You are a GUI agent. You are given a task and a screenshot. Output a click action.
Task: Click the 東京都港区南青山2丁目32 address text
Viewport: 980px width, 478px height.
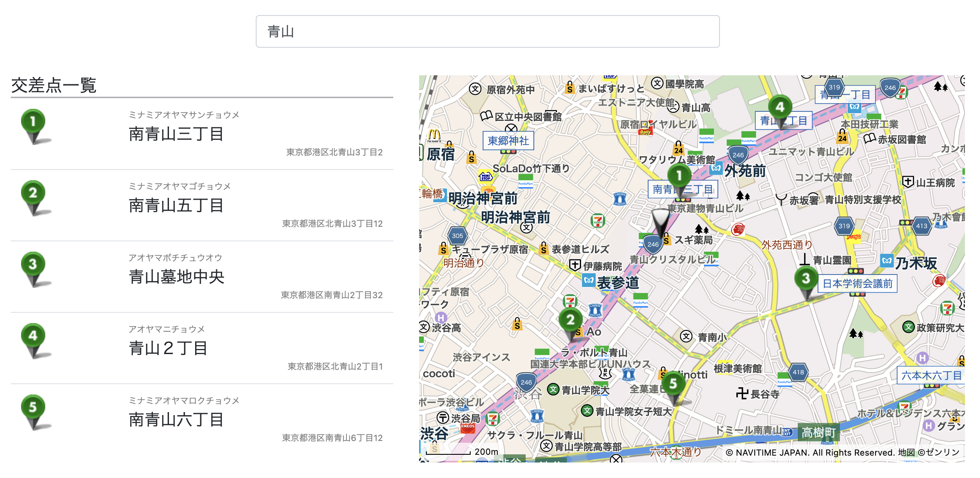tap(332, 295)
